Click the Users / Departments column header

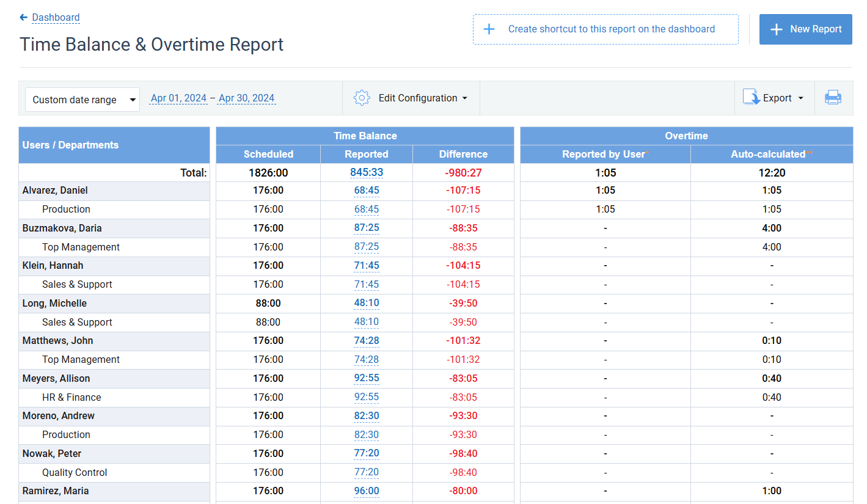(x=114, y=145)
